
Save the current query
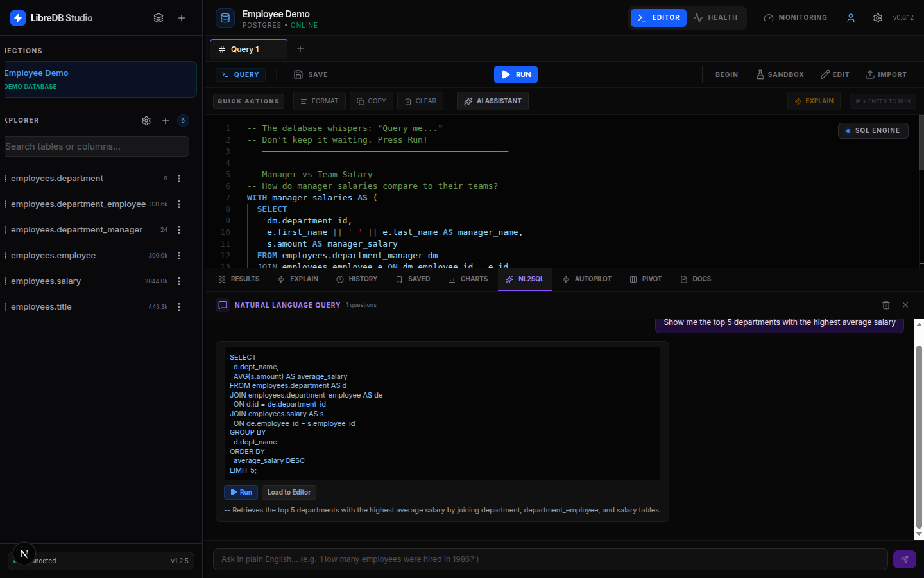click(311, 74)
